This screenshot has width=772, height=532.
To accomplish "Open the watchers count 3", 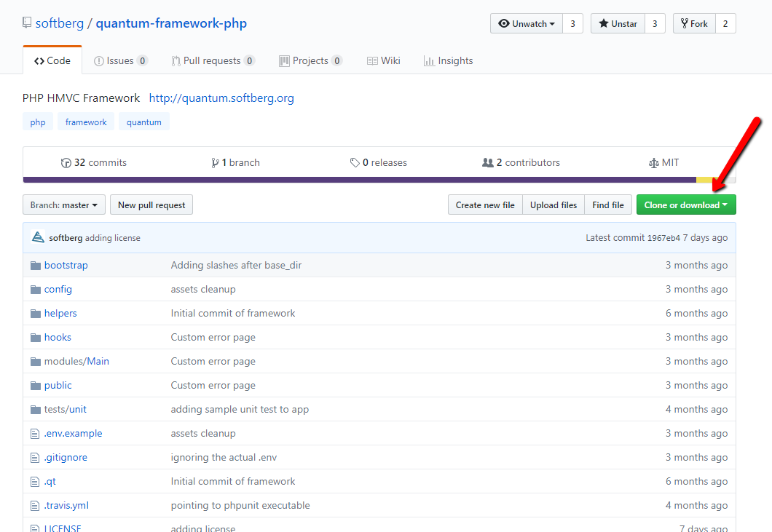I will [572, 23].
